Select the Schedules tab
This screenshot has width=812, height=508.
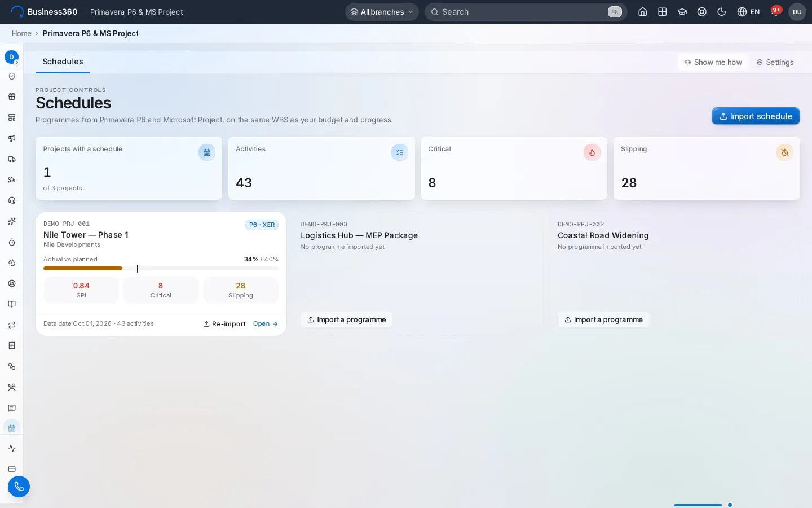tap(63, 62)
